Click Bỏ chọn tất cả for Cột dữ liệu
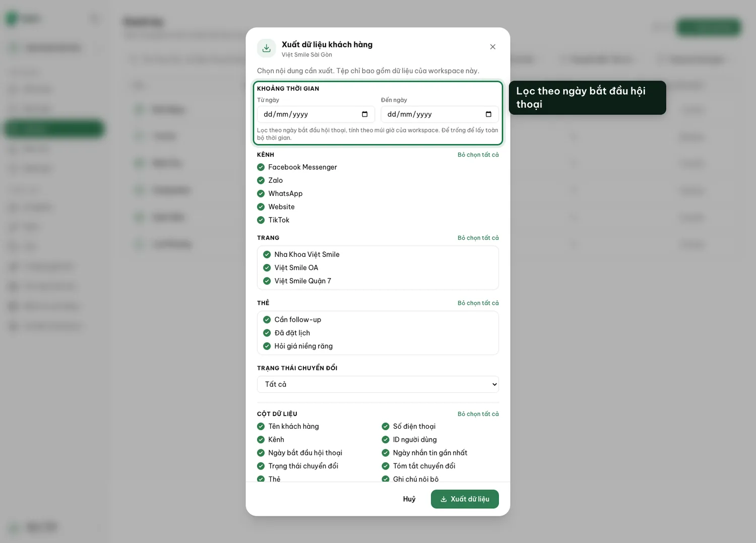Screen dimensions: 756x543 coord(478,414)
